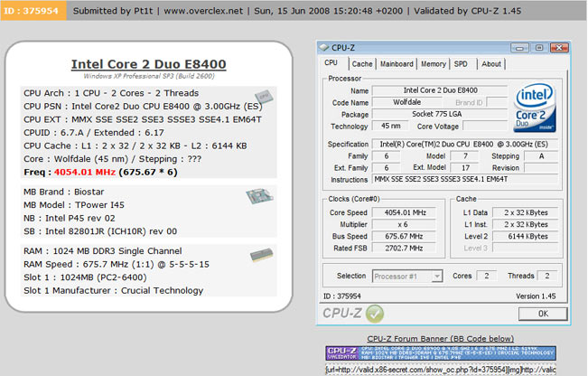The height and width of the screenshot is (376, 588).
Task: Click the L1 Data value 2 x 32 KBytes
Action: [526, 212]
